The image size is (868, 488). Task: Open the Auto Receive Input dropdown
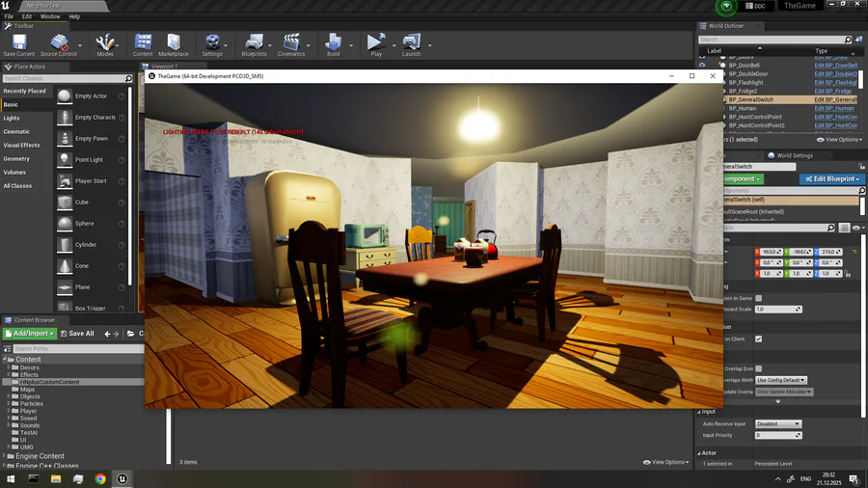[777, 423]
